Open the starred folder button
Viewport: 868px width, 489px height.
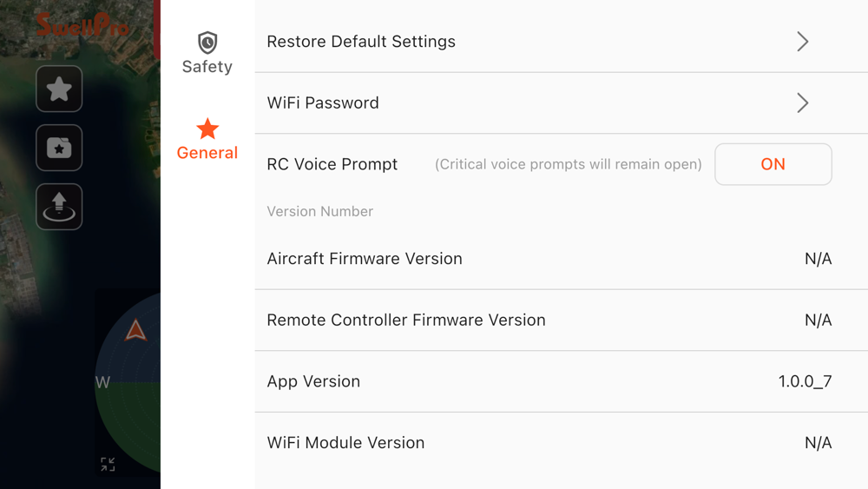point(59,148)
